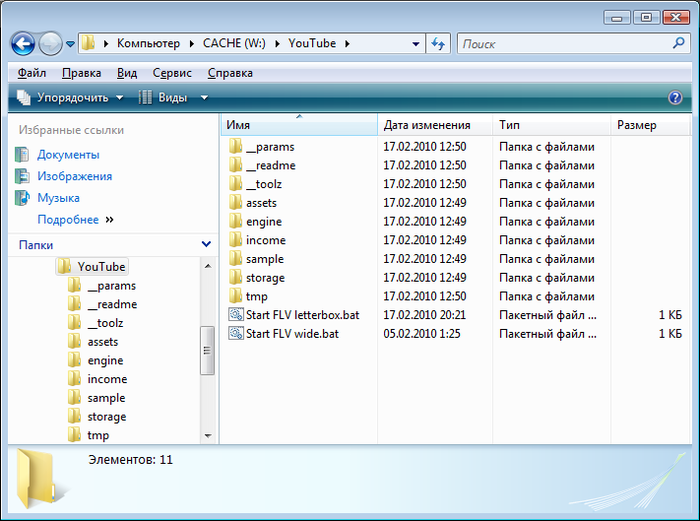Click the date 05.02.2010 1:25

click(422, 334)
